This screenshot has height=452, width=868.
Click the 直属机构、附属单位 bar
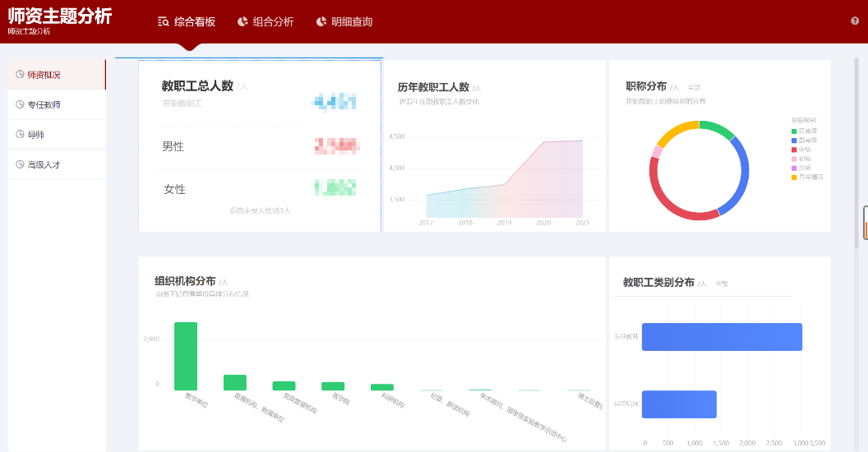235,383
